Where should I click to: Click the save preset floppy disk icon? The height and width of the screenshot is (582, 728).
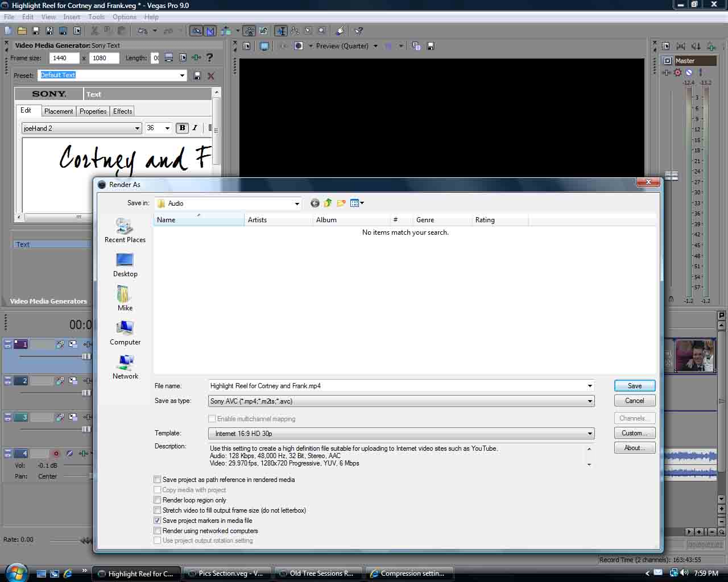pyautogui.click(x=197, y=76)
